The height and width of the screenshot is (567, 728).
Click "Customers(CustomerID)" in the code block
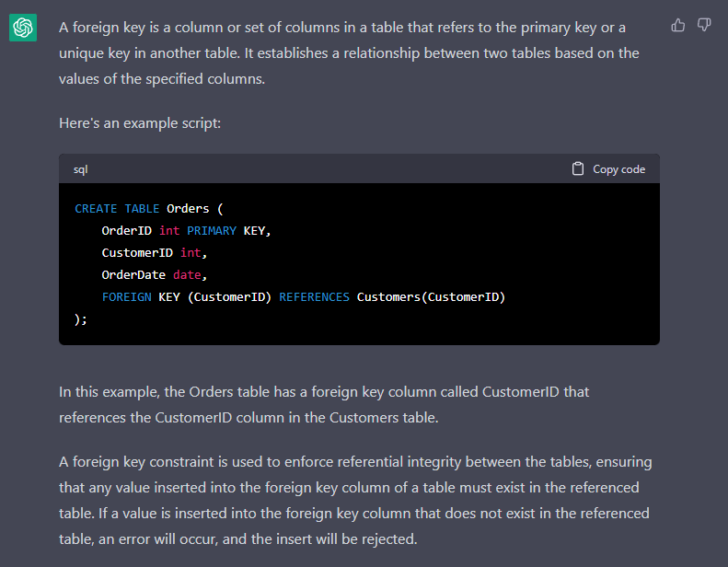tap(431, 297)
